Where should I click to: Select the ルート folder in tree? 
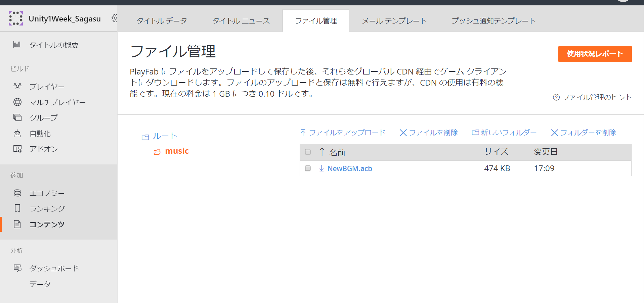pyautogui.click(x=165, y=136)
